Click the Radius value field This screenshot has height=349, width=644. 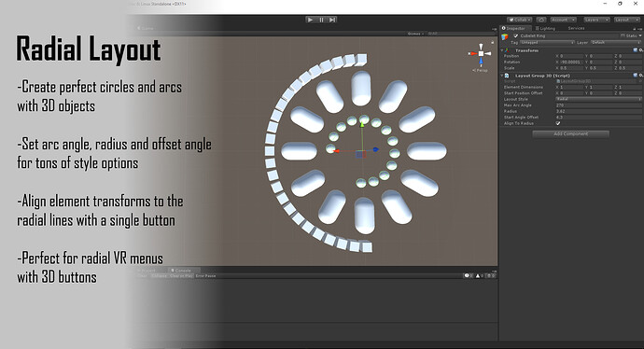598,111
